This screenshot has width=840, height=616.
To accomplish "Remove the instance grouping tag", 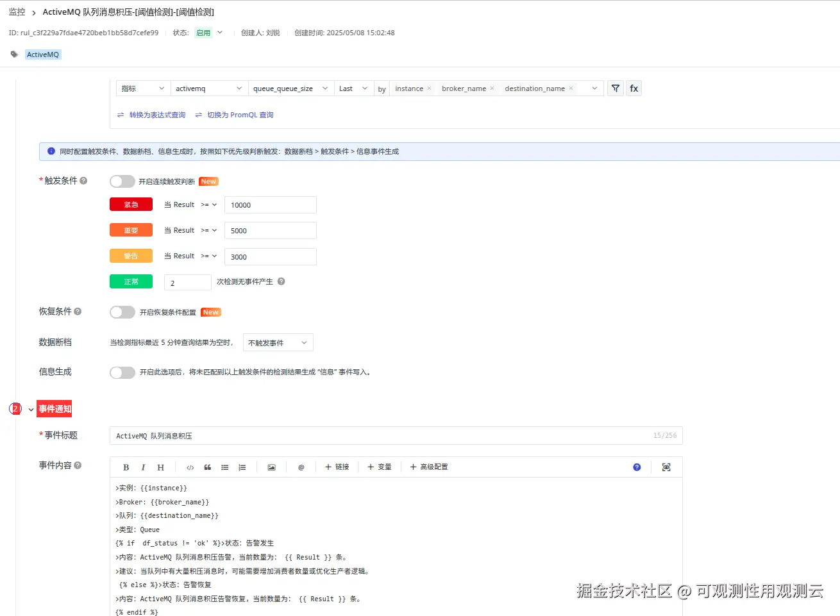I will [x=429, y=88].
